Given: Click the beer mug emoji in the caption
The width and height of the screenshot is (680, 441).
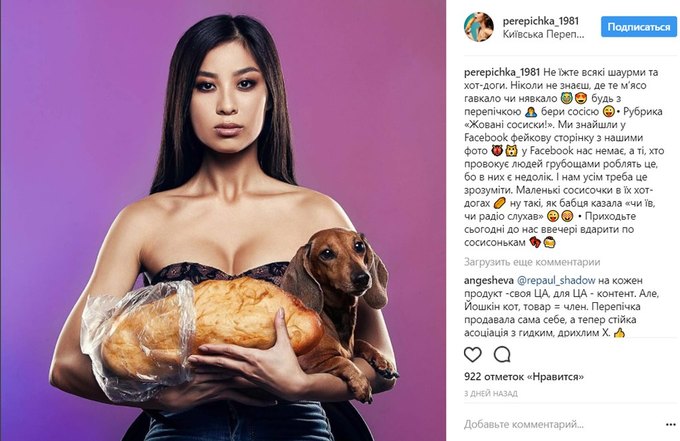Looking at the screenshot, I should pyautogui.click(x=549, y=242).
